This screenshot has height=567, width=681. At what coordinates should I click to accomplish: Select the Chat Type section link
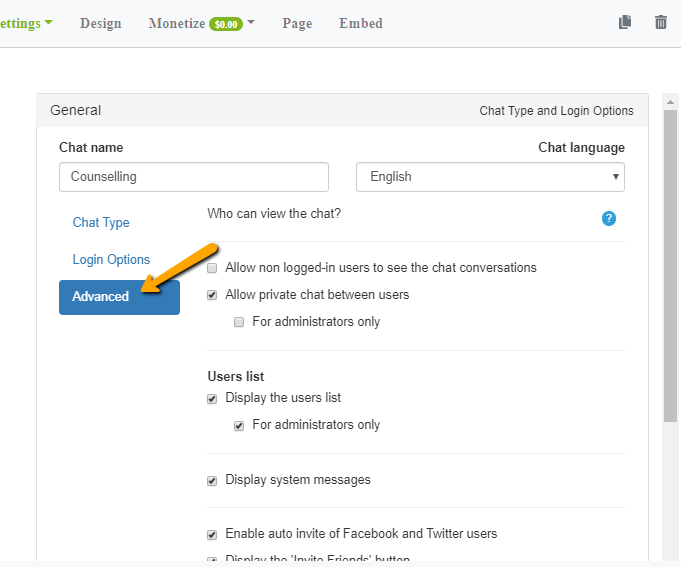click(101, 222)
